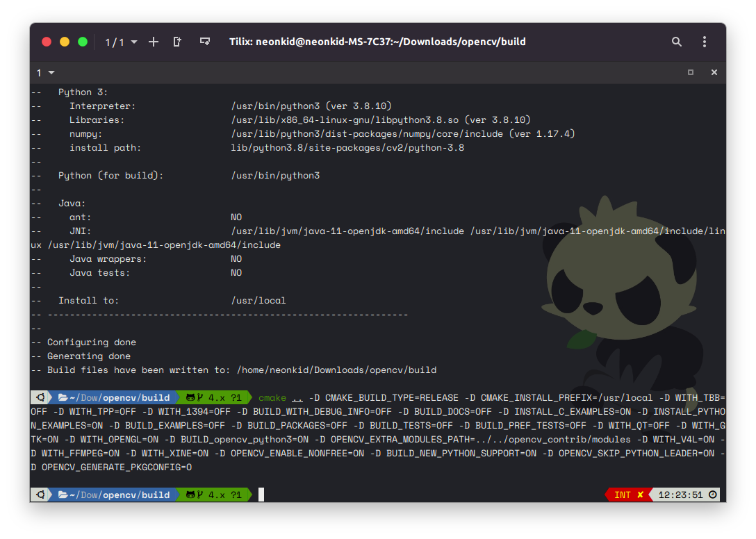Expand the 1 / 1 session switcher dropdown
This screenshot has width=756, height=539.
tap(121, 42)
